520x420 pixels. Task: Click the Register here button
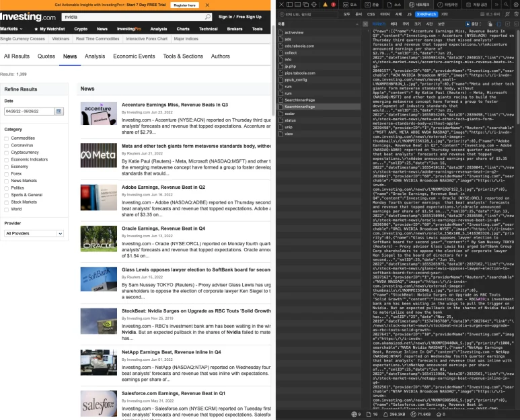pos(184,5)
